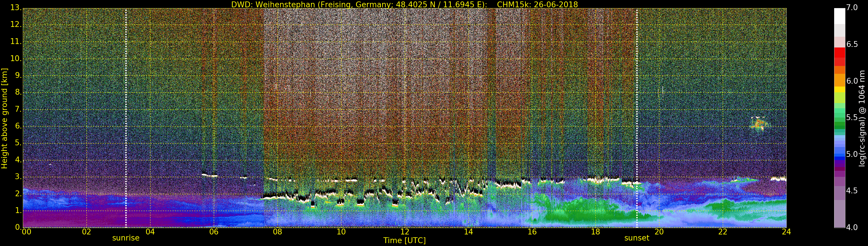868x246 pixels.
Task: Click the 4.0 colorbar scale value
Action: [x=852, y=227]
